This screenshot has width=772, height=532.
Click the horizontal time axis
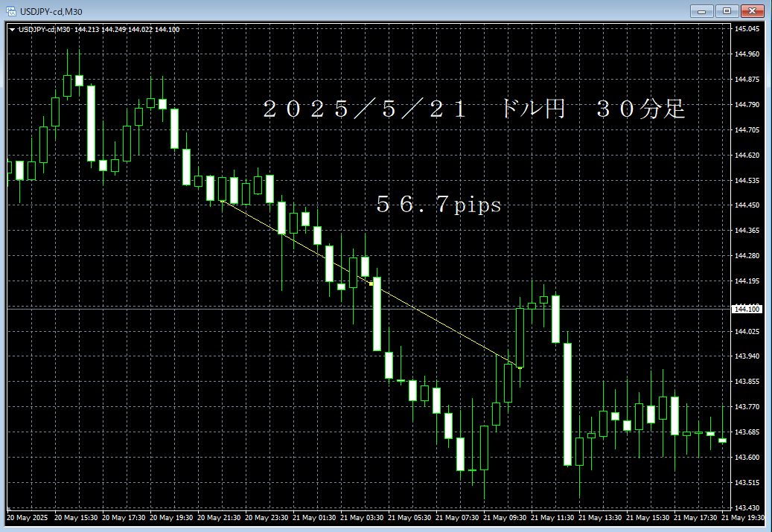(x=372, y=516)
